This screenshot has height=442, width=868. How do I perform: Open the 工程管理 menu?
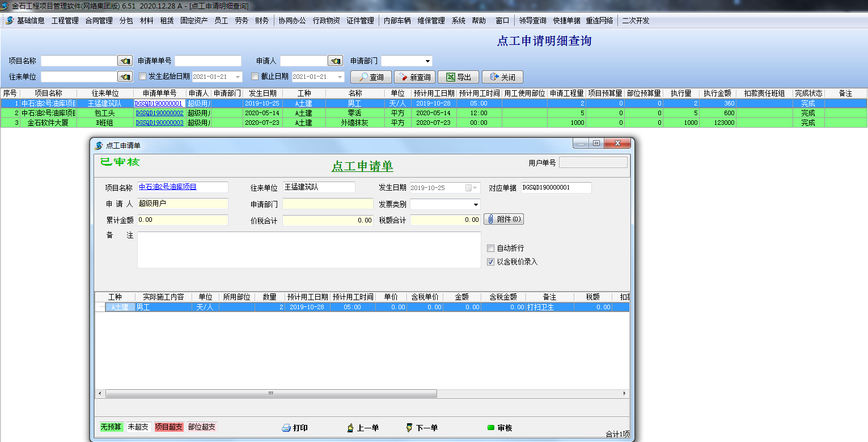coord(65,20)
